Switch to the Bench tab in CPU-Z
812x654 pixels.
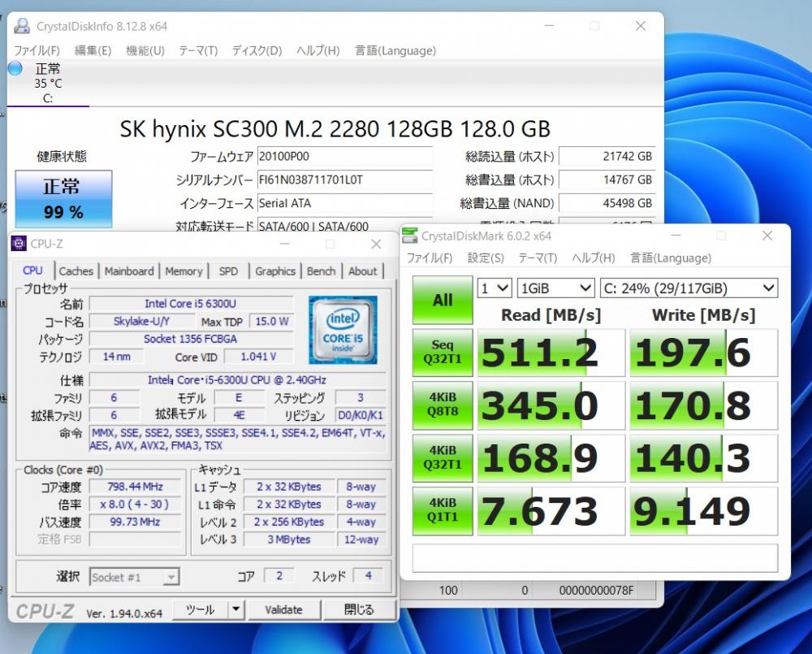coord(321,271)
